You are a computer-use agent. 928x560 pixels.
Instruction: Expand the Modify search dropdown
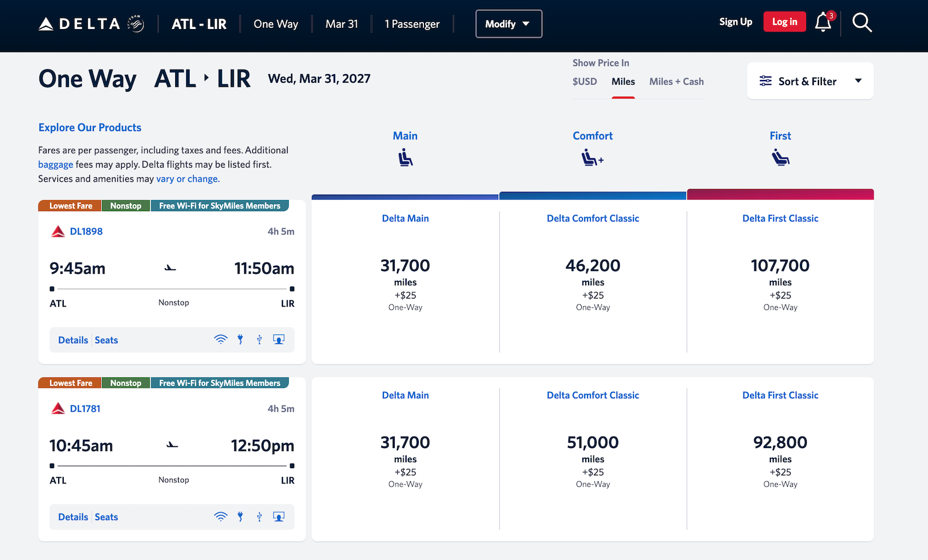click(509, 24)
